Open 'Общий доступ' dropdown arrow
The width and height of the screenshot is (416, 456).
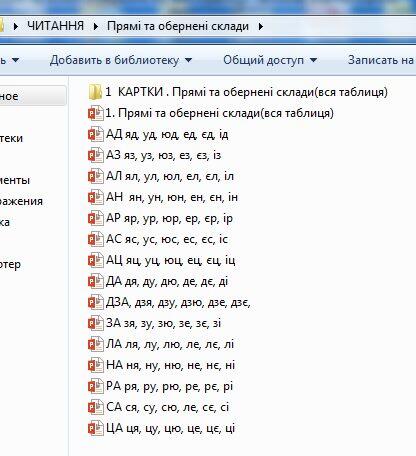pyautogui.click(x=313, y=60)
